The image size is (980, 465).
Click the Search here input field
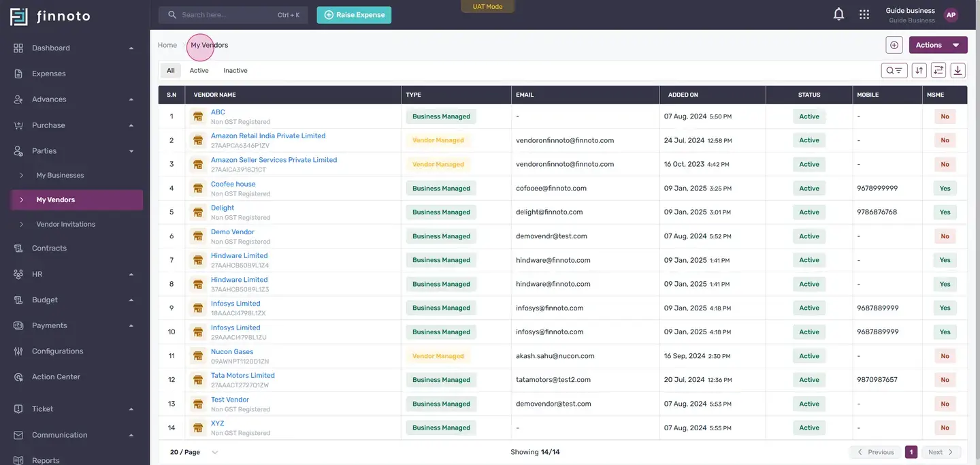click(233, 15)
